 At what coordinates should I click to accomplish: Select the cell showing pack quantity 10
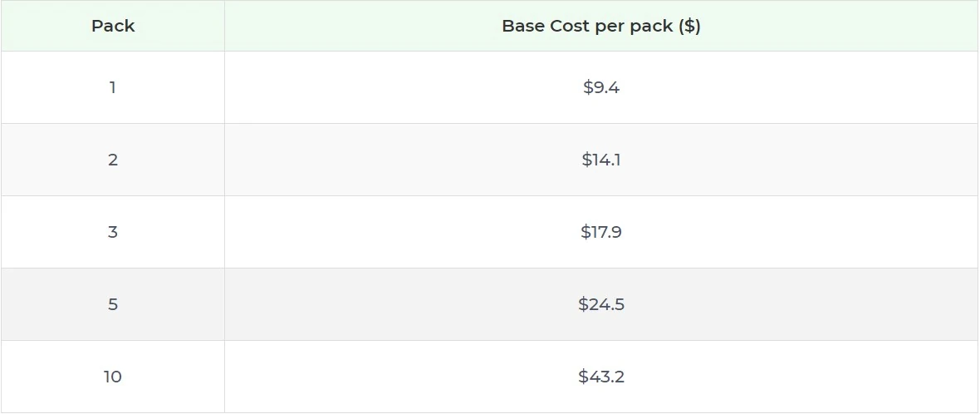coord(113,377)
